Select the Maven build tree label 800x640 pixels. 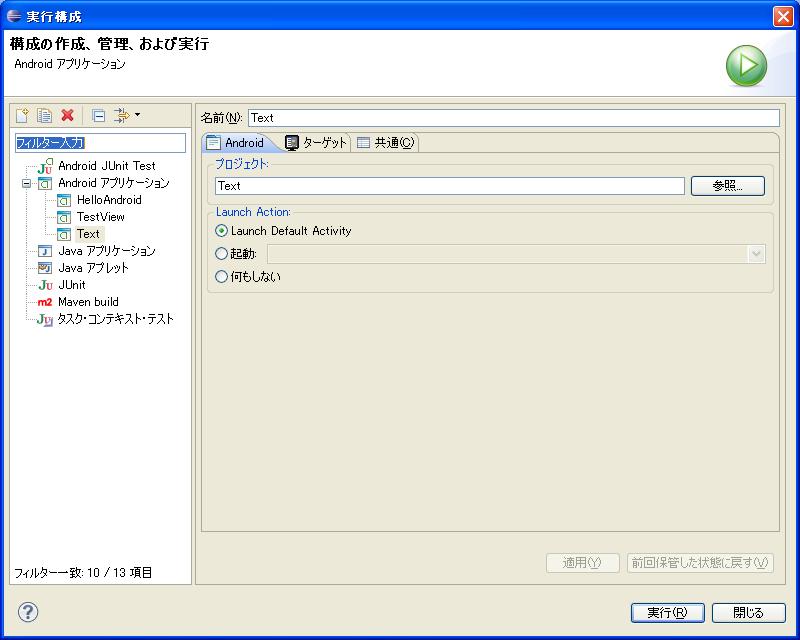tap(88, 302)
